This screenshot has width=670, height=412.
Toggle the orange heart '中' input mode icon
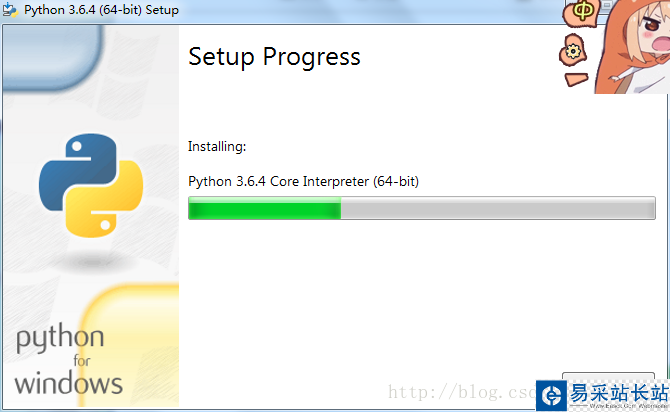[x=581, y=13]
